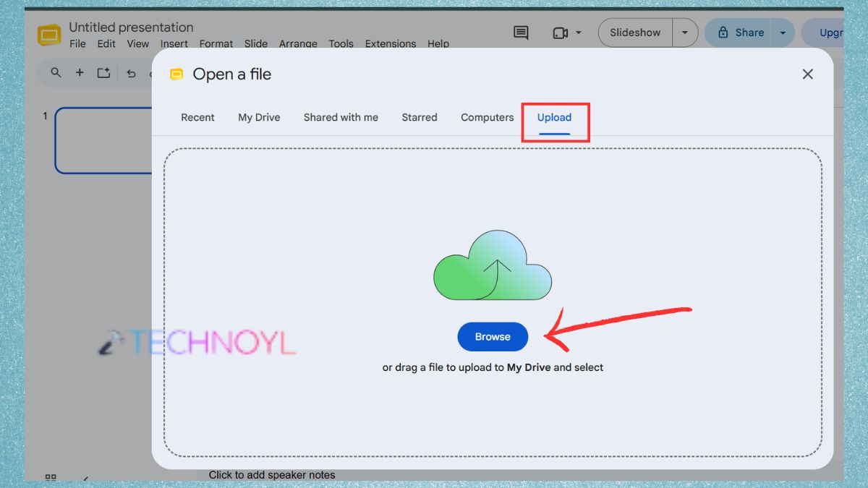Click the Untitled presentation title field
Viewport: 868px width, 488px height.
pyautogui.click(x=131, y=27)
